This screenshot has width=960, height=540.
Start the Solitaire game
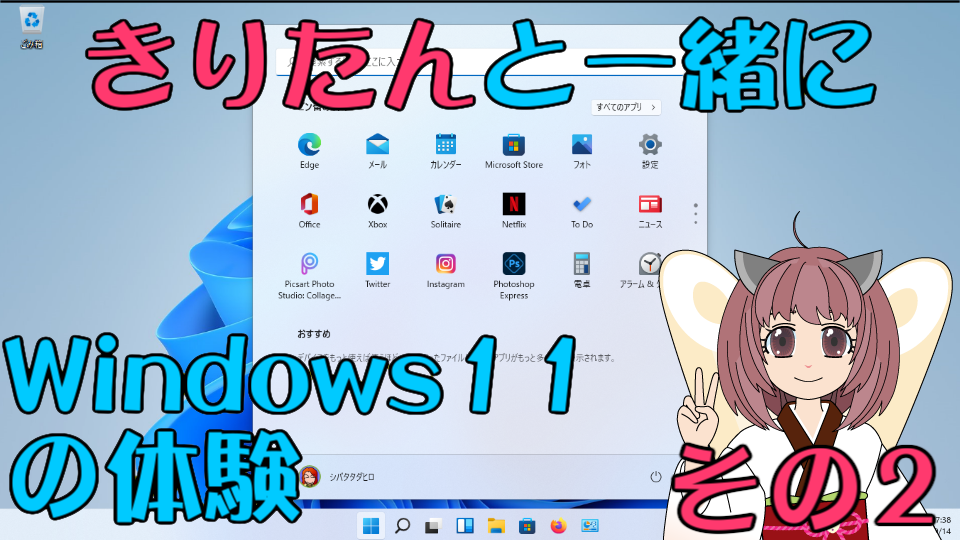coord(446,211)
